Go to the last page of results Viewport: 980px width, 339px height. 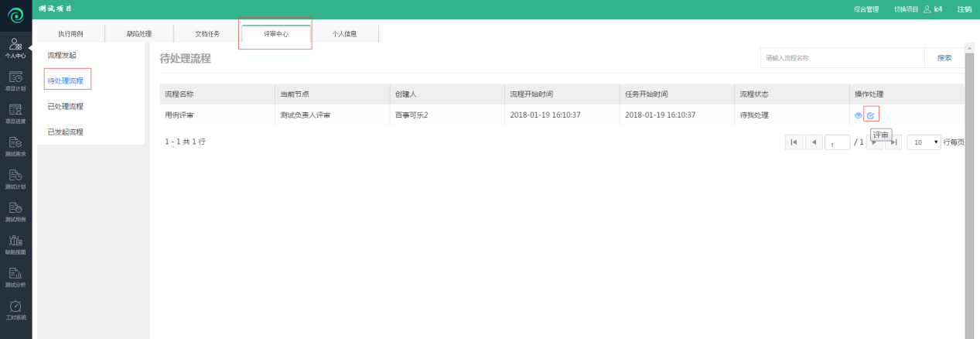pyautogui.click(x=893, y=142)
